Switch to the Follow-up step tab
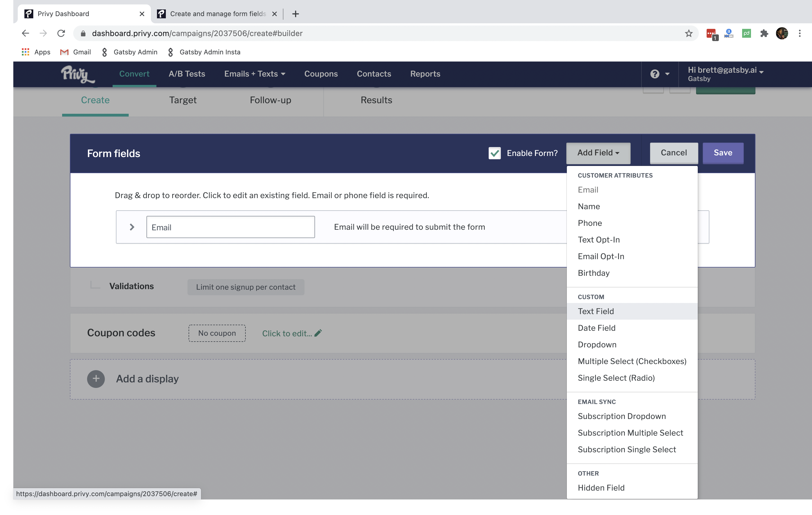This screenshot has height=515, width=812. point(270,100)
